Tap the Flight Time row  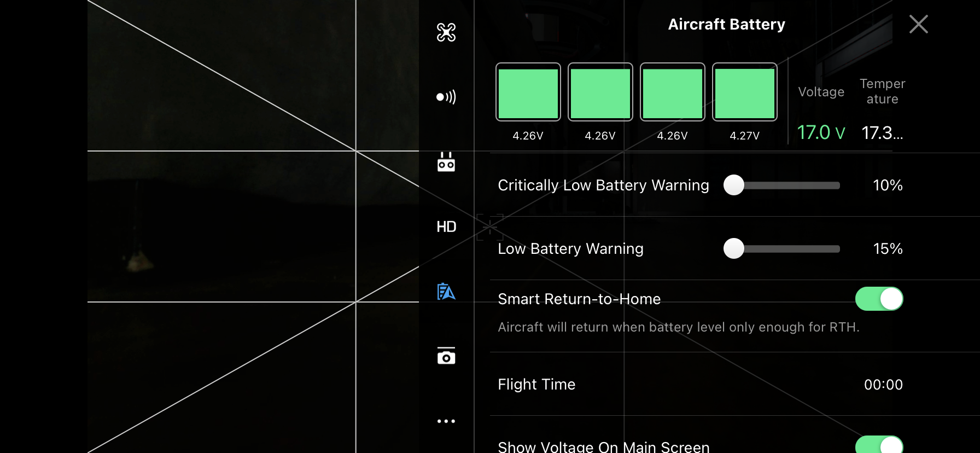(x=700, y=384)
